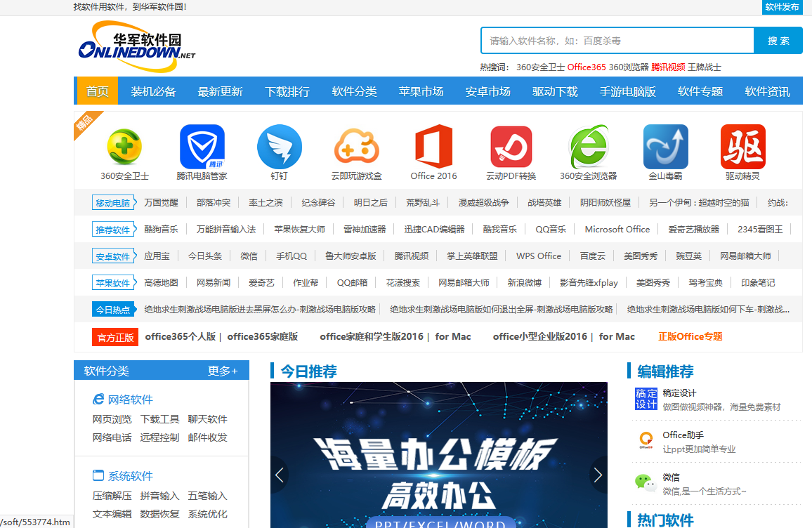The height and width of the screenshot is (528, 812).
Task: Open the 云动PDF转换 icon
Action: (x=511, y=145)
